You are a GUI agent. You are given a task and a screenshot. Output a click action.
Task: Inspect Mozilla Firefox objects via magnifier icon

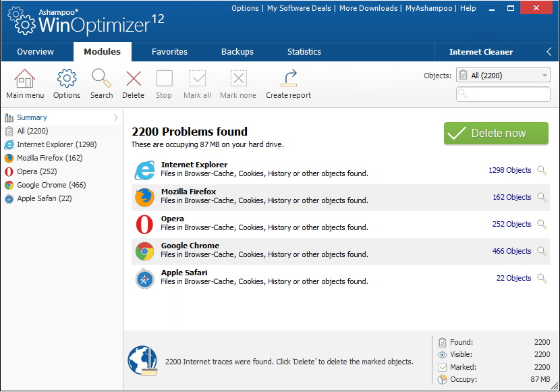pyautogui.click(x=542, y=198)
